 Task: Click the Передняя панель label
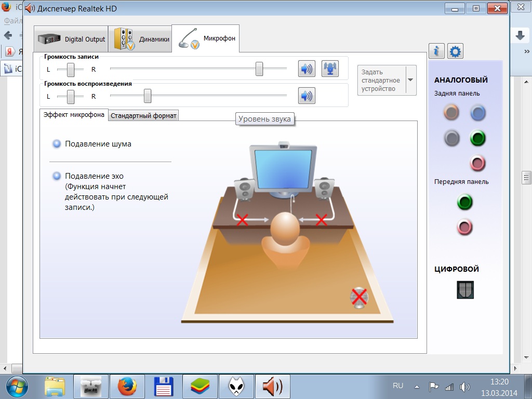coord(461,181)
